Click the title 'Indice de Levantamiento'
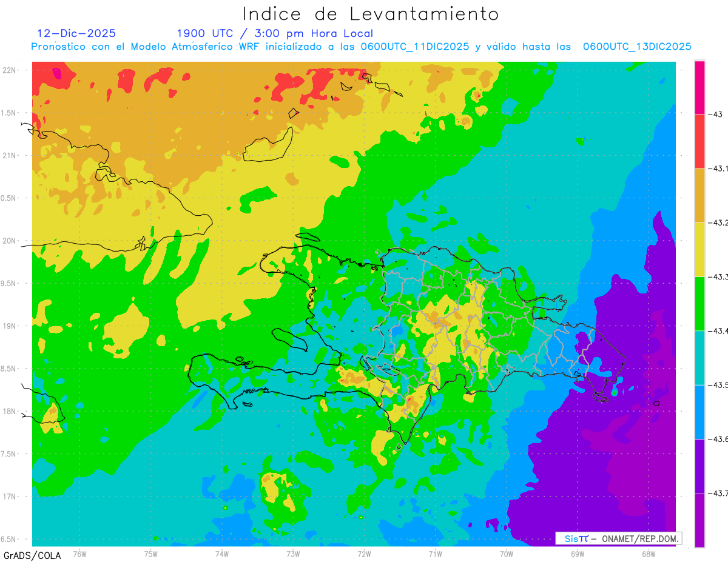 coord(371,13)
